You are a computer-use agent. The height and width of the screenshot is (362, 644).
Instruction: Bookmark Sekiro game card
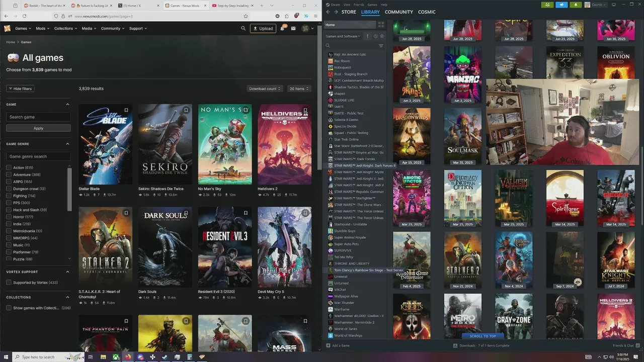pos(186,110)
